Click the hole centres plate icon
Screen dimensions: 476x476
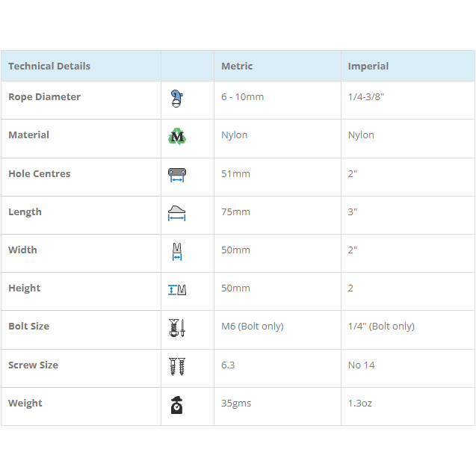pyautogui.click(x=177, y=175)
